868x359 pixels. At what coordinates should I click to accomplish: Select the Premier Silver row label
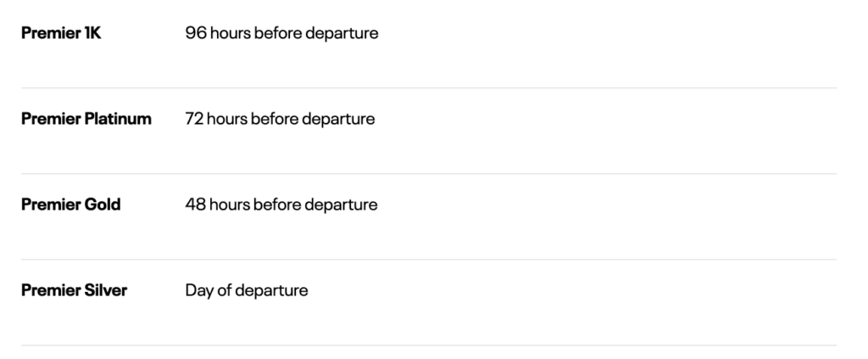(x=75, y=290)
